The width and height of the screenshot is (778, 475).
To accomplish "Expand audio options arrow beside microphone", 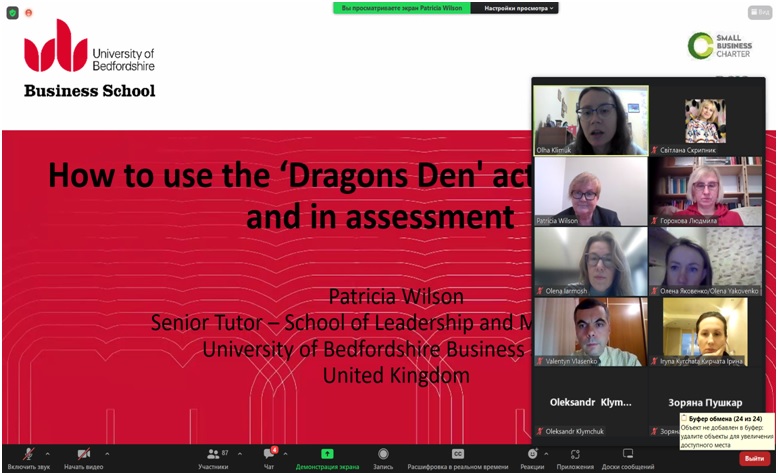I will pyautogui.click(x=48, y=454).
